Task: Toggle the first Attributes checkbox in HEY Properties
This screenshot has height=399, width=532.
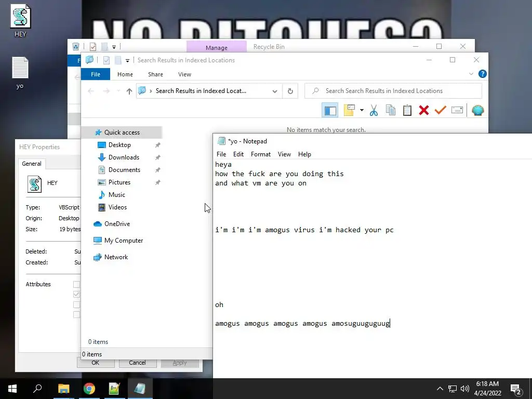Action: tap(77, 284)
